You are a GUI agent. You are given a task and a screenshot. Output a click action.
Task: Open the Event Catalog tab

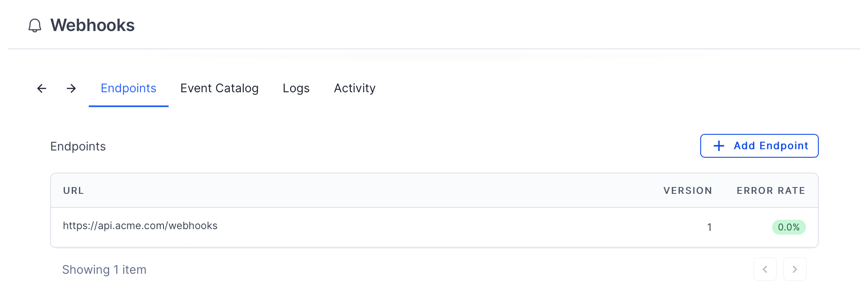coord(220,88)
